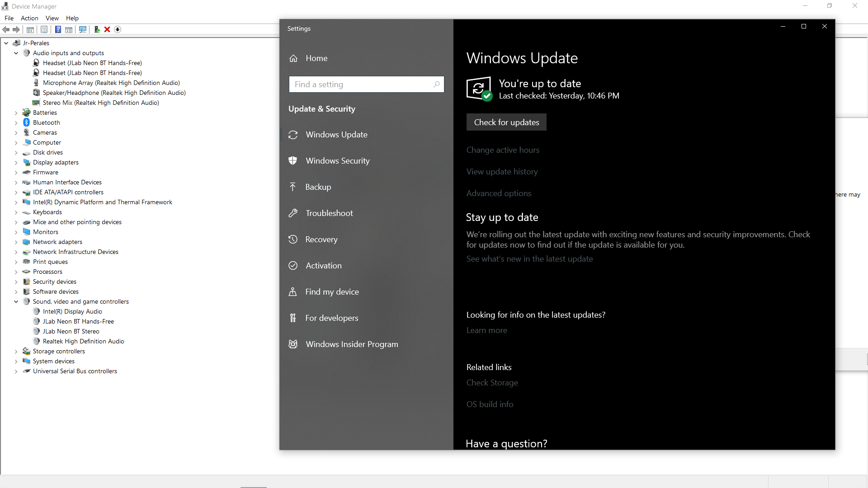Click the Back arrow in Device Manager toolbar
Image resolution: width=868 pixels, height=488 pixels.
click(6, 29)
